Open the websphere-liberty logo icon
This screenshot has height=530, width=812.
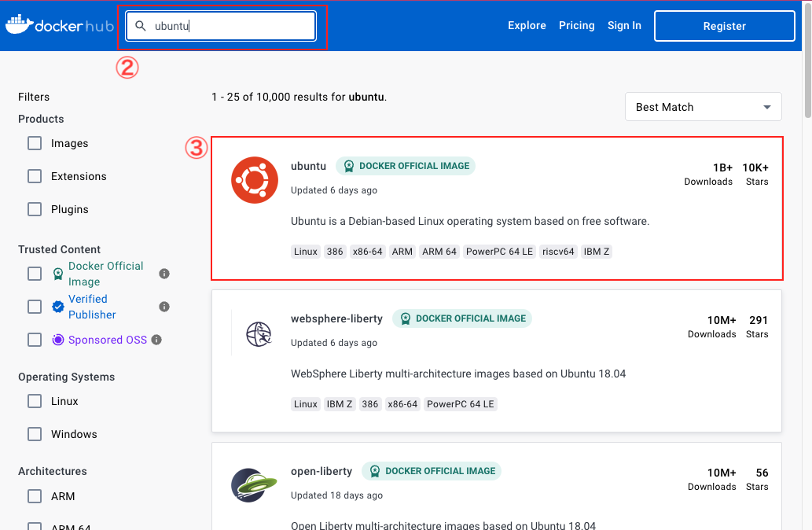[x=259, y=333]
